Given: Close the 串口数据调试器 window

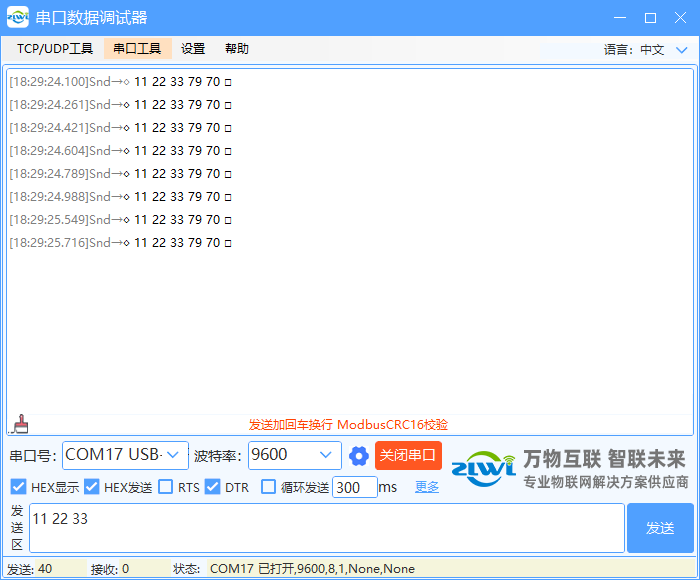Looking at the screenshot, I should tap(680, 17).
